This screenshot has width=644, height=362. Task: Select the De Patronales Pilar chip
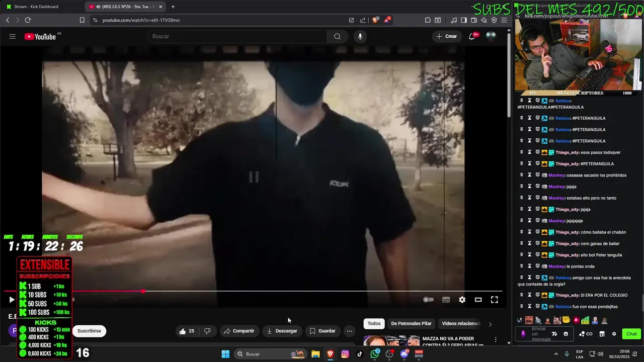pos(411,324)
